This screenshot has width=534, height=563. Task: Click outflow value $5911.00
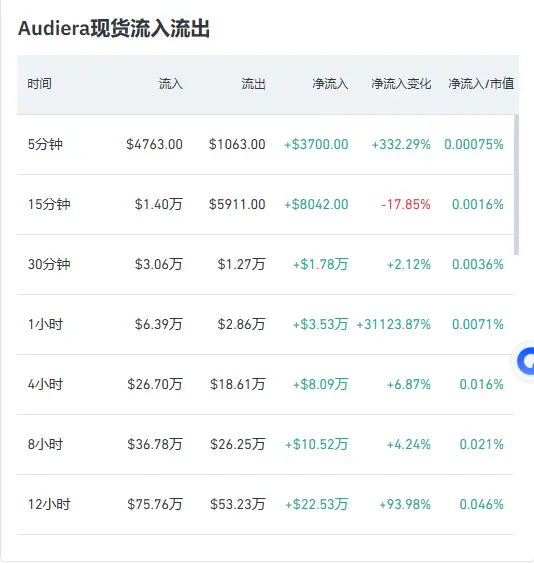pos(237,204)
